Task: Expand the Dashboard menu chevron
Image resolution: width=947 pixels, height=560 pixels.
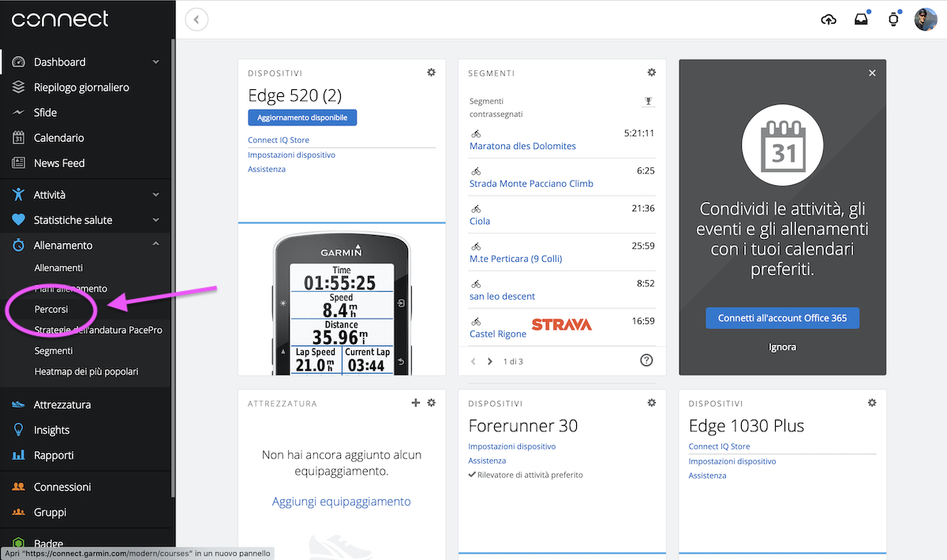Action: tap(155, 62)
